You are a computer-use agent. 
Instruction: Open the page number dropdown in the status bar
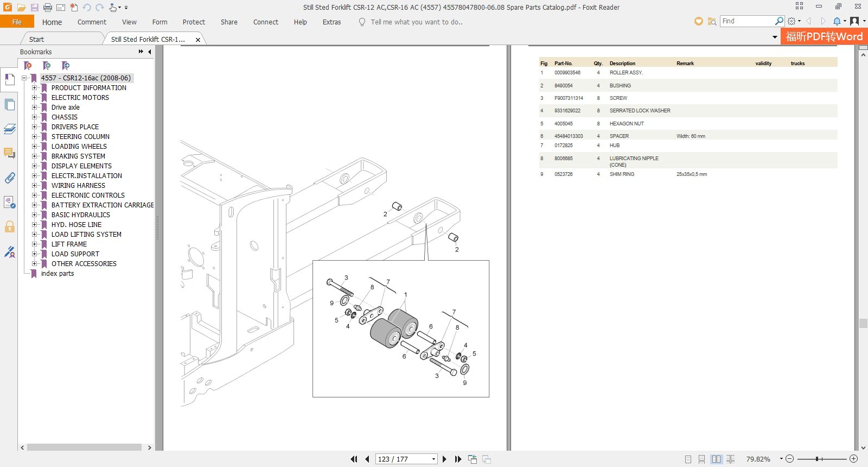pyautogui.click(x=433, y=459)
